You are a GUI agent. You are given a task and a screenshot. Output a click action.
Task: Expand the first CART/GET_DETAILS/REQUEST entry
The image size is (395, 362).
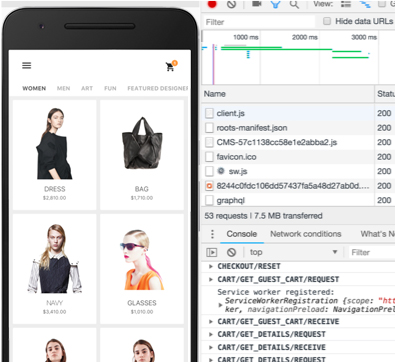pos(210,334)
